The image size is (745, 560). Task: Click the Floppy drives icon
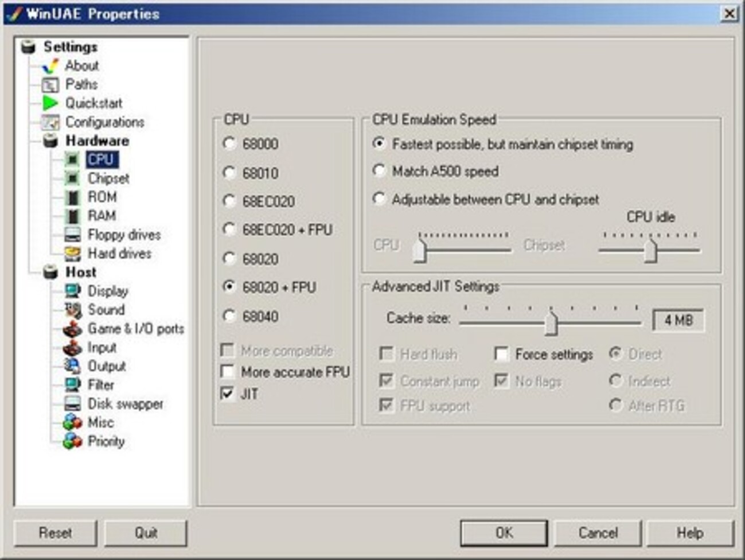[x=72, y=235]
